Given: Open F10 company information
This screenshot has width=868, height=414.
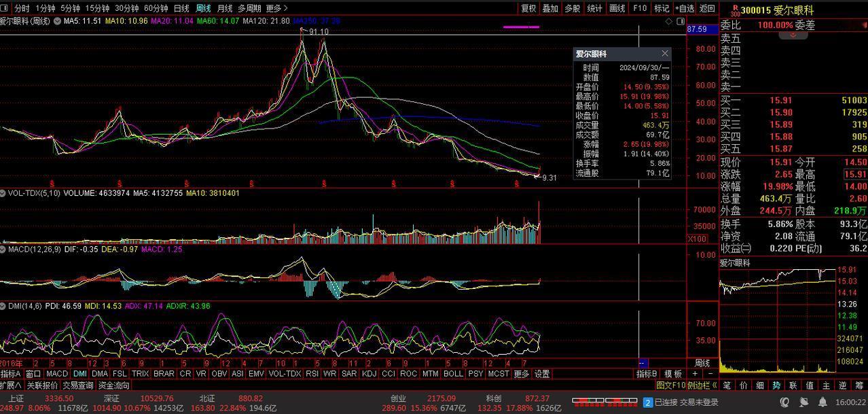Looking at the screenshot, I should coord(640,8).
